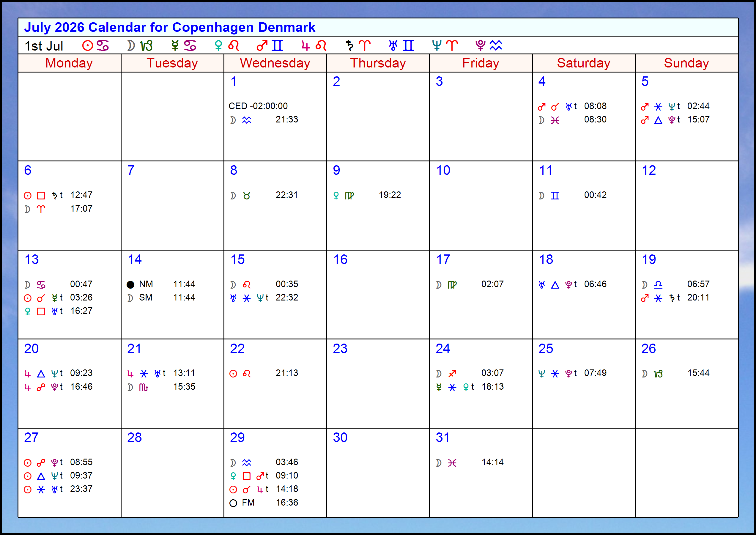This screenshot has height=535, width=756.
Task: Click the 'NM' label on July 14
Action: [x=146, y=284]
